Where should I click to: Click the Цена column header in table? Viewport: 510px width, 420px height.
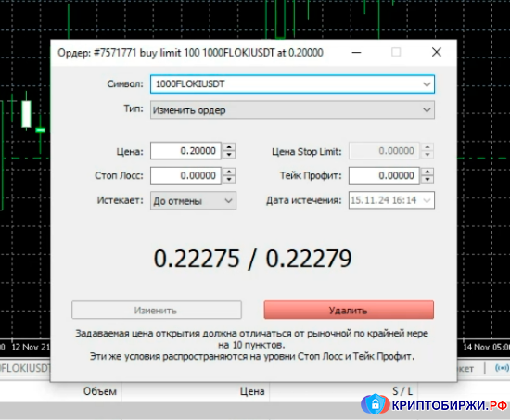click(252, 391)
